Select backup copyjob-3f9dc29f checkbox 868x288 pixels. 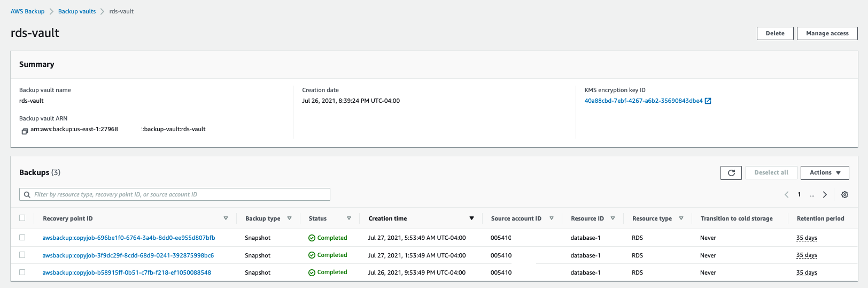pos(22,255)
